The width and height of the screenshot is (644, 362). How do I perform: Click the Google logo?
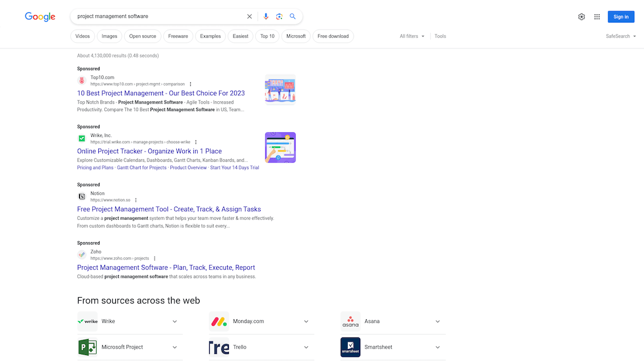click(40, 16)
